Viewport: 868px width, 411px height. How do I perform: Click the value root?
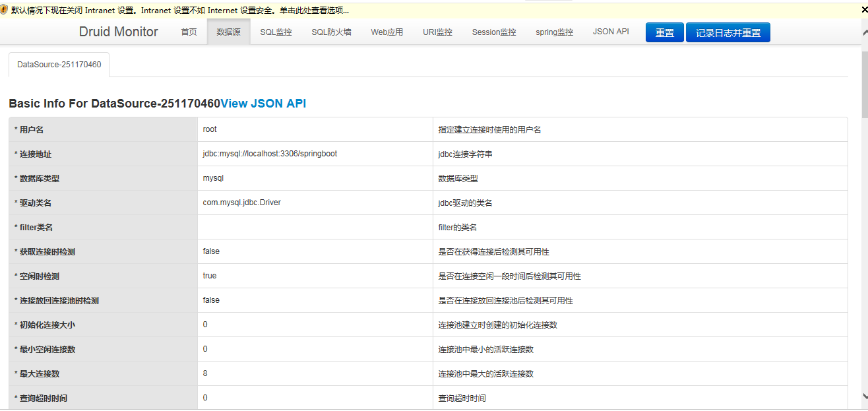pos(210,129)
